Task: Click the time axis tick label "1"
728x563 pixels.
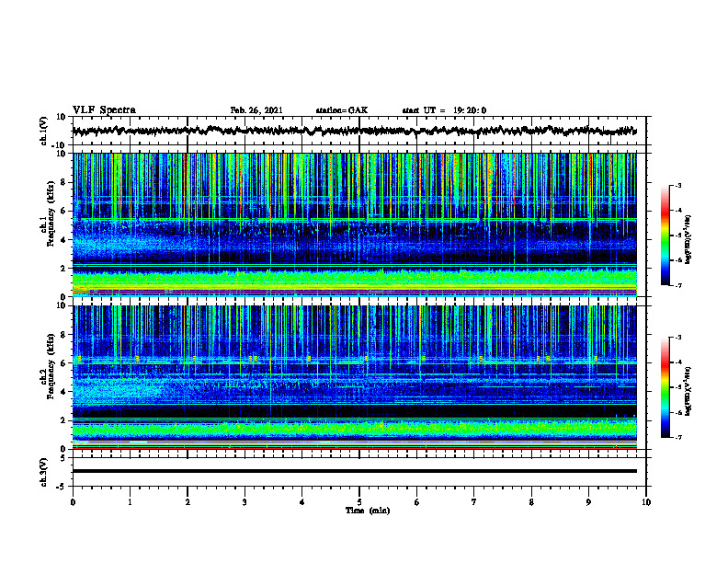Action: [x=130, y=502]
